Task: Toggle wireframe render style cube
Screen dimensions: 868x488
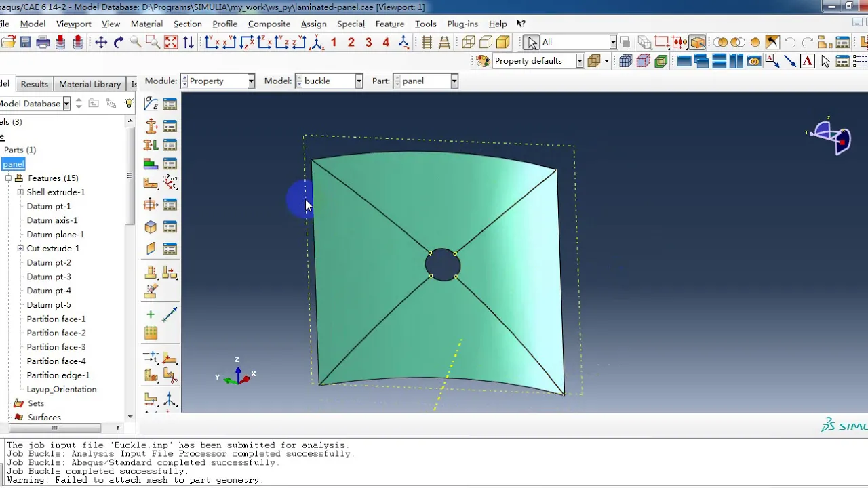Action: pos(468,42)
